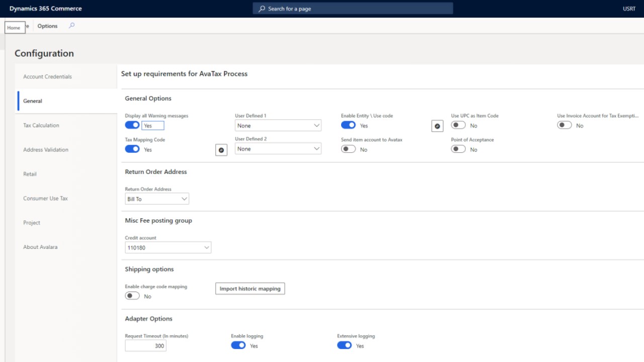
Task: Click the Adapter Options section heading
Action: pos(148,318)
